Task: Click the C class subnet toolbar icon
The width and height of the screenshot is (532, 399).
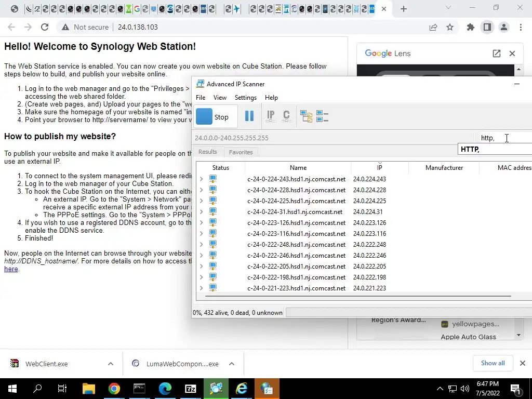Action: pyautogui.click(x=286, y=116)
